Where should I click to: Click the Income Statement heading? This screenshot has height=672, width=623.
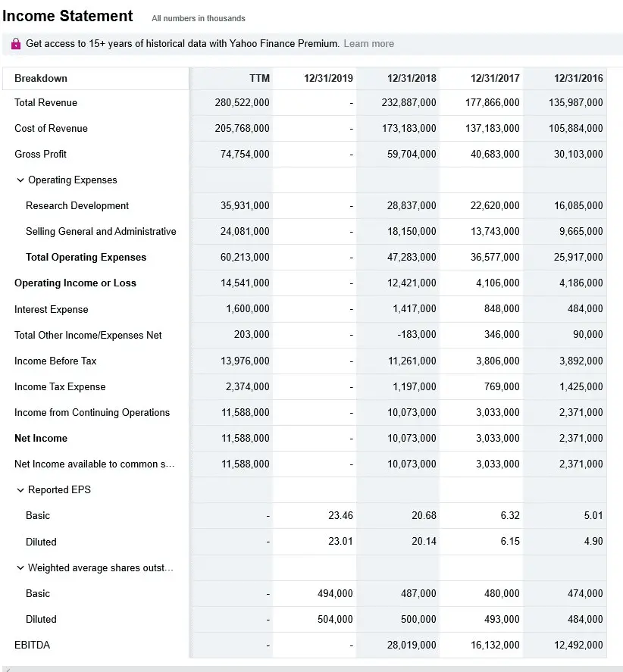[68, 16]
